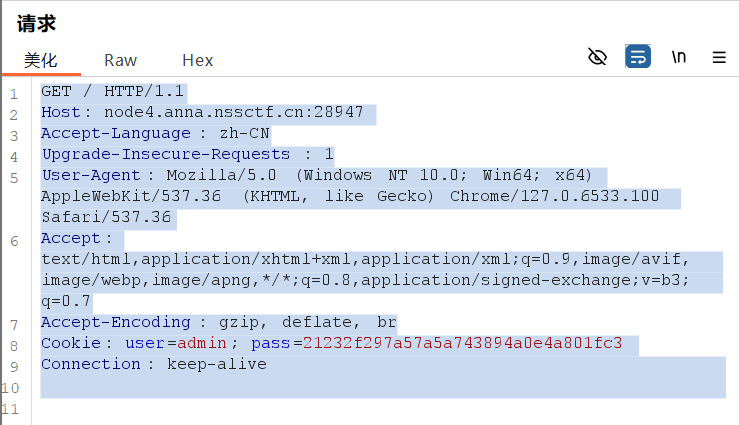Open the Raw view tab
Screen dimensions: 739x425
(120, 60)
